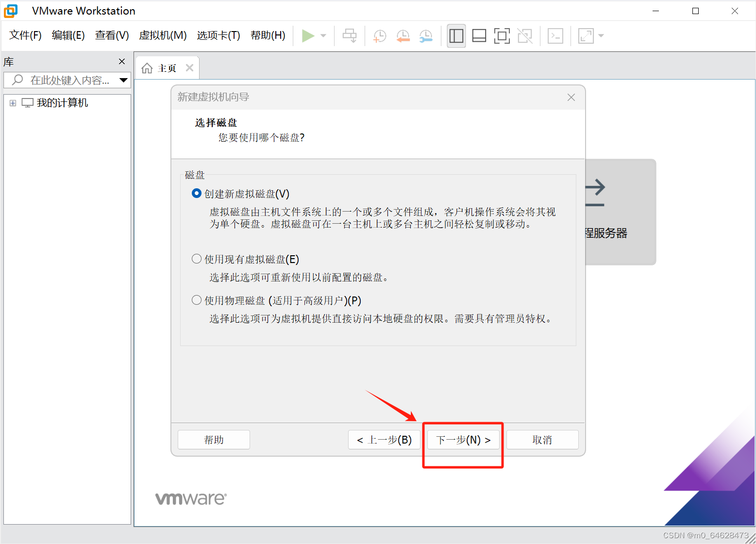Select 我的计算机 in the library tree
Screen dimensions: 756x544
point(62,103)
